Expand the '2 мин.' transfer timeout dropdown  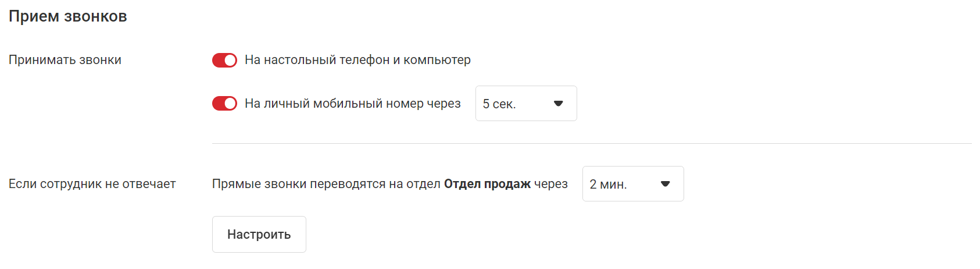coord(632,184)
